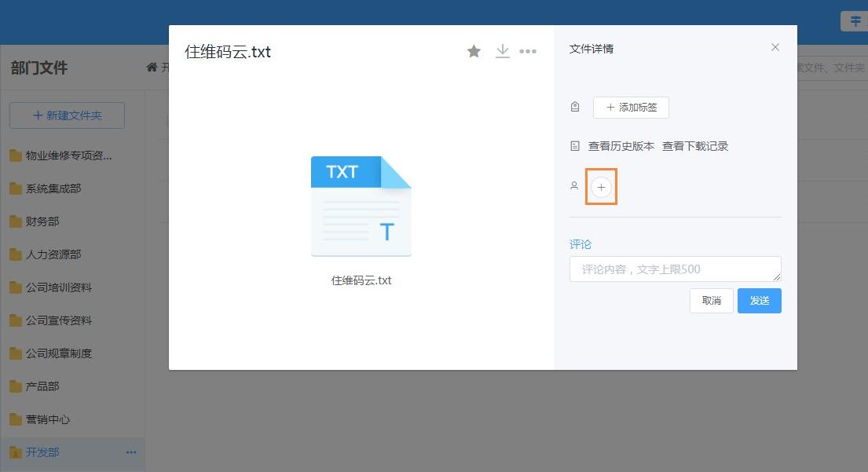
Task: Close the 文件详情 panel
Action: click(775, 48)
